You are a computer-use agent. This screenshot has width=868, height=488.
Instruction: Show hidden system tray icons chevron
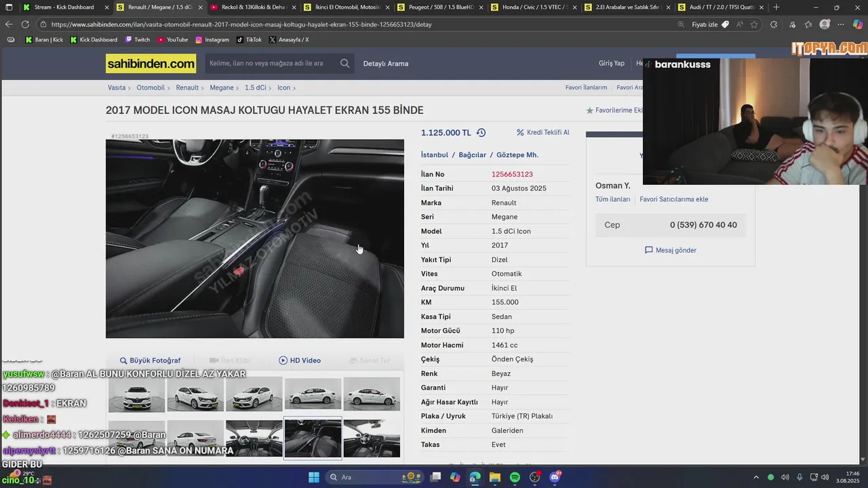(x=756, y=477)
